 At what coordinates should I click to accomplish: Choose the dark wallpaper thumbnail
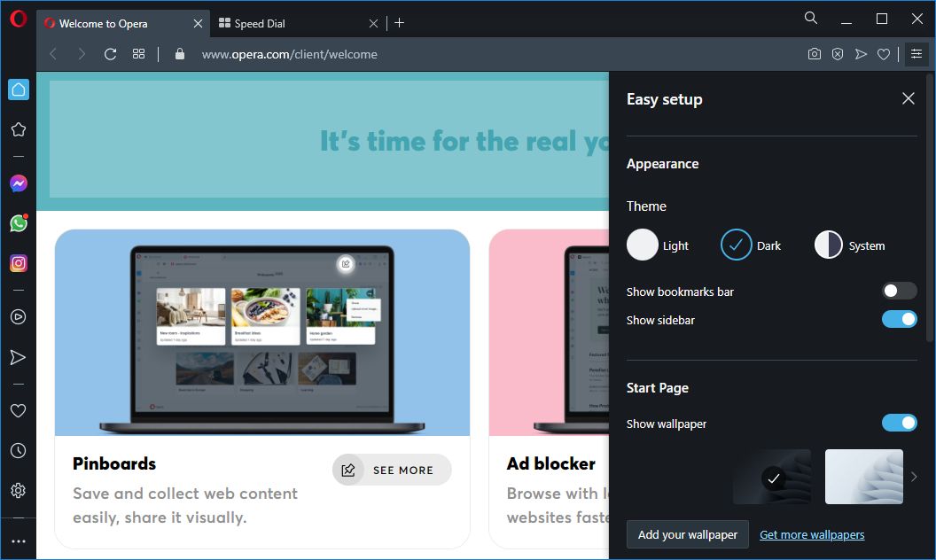click(772, 477)
